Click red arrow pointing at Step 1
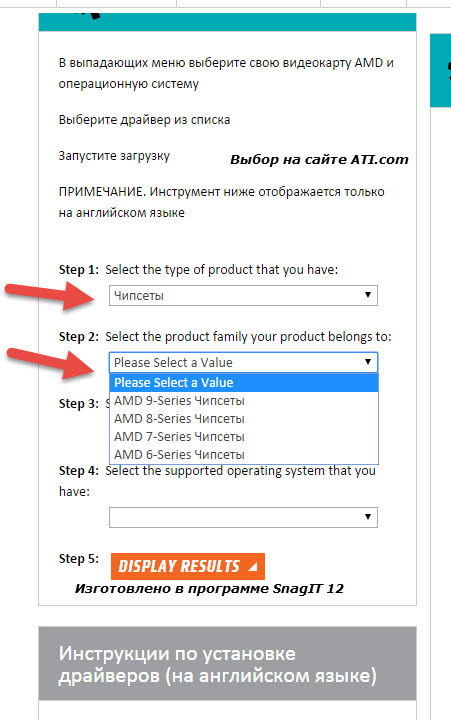The image size is (451, 720). pyautogui.click(x=49, y=296)
